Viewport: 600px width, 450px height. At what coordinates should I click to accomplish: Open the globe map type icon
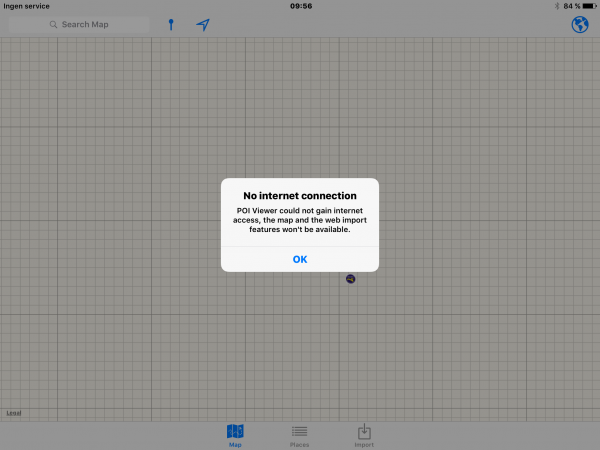point(579,24)
